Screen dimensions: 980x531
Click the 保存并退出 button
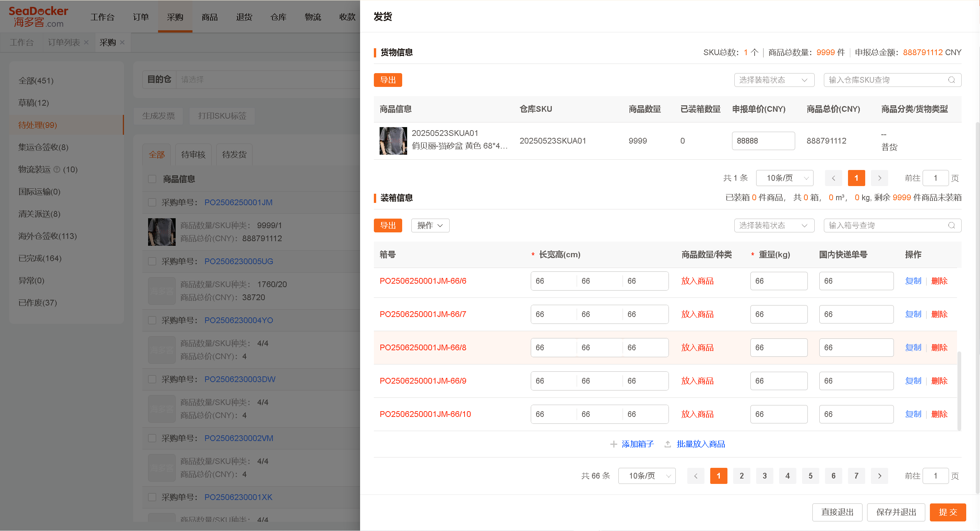tap(896, 512)
